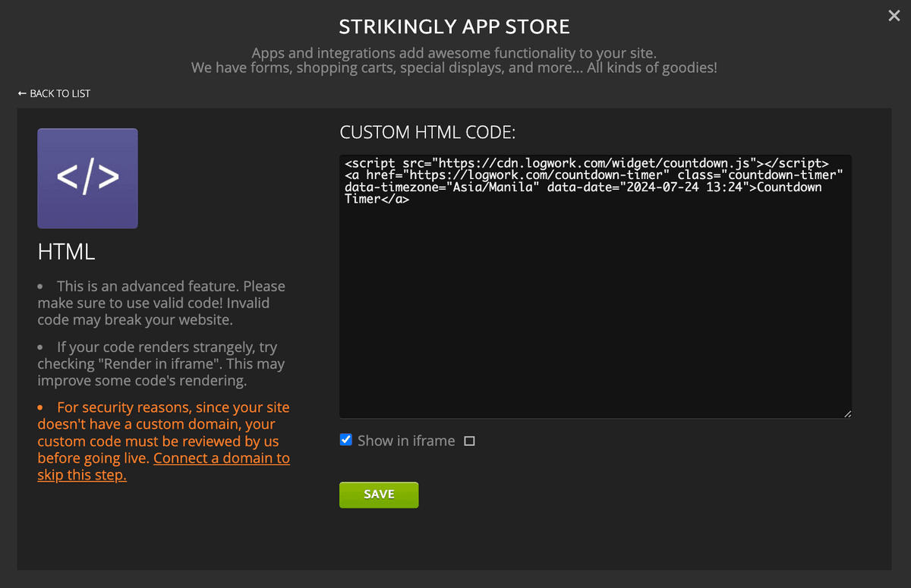Save the custom HTML code
Viewport: 911px width, 588px height.
tap(379, 495)
